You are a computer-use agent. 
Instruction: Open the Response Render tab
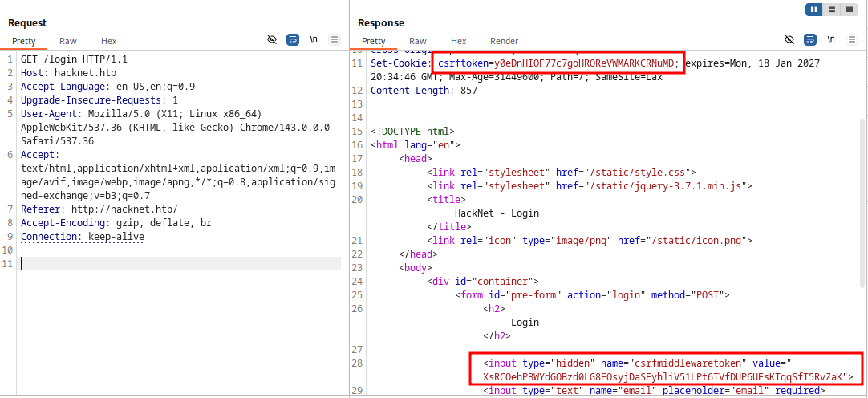(x=504, y=41)
